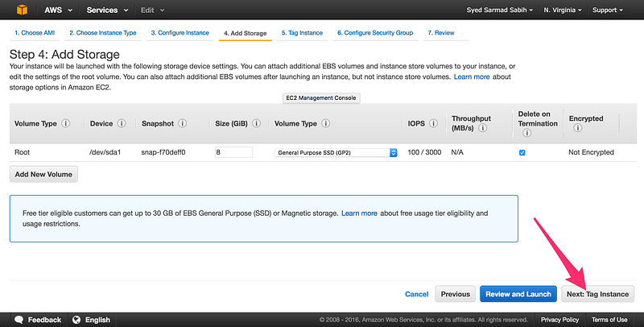The image size is (644, 327).
Task: Open info icon beside Device header
Action: (122, 123)
